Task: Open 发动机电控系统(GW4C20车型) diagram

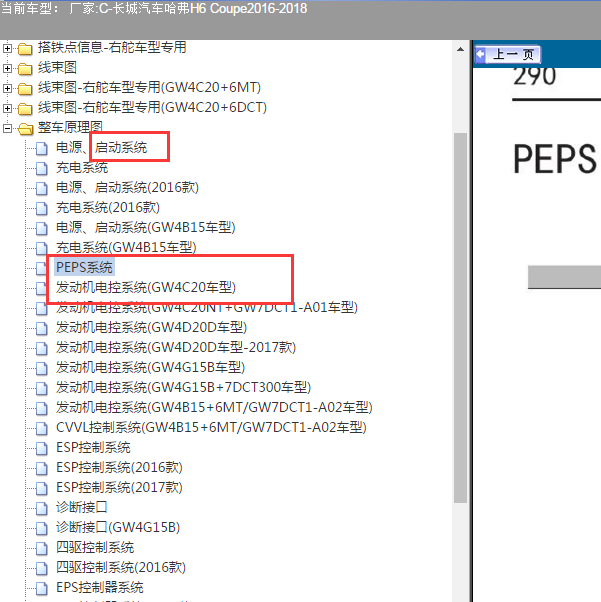Action: 146,287
